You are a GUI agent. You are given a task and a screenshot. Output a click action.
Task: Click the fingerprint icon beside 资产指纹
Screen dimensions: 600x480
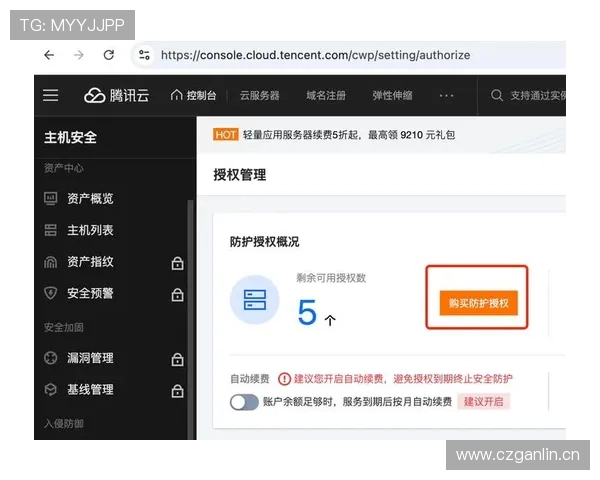[x=51, y=262]
